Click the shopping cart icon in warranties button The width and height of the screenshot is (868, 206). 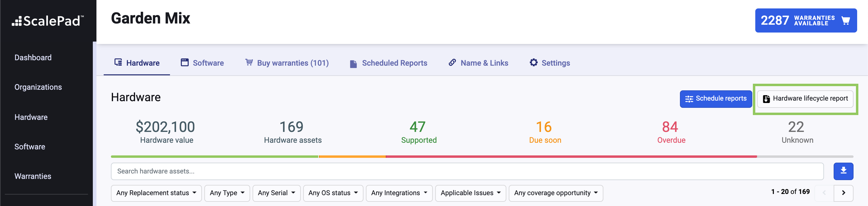tap(845, 20)
